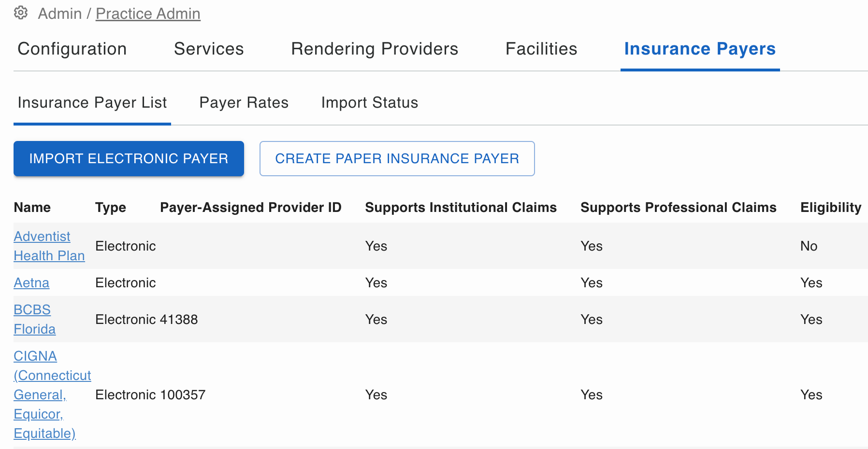Select provider ID 41388 in BCBS row
The height and width of the screenshot is (449, 868).
point(179,319)
